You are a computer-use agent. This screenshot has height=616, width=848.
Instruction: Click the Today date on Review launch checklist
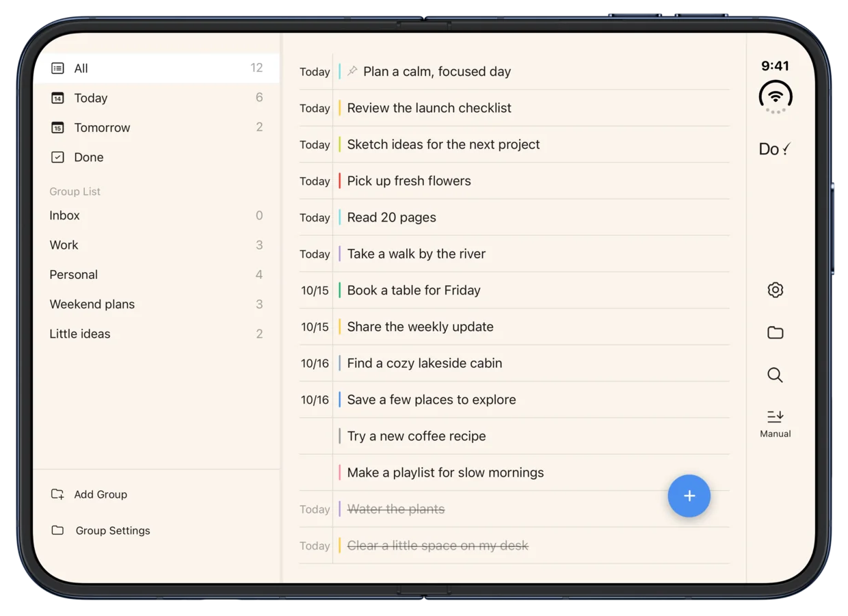click(x=315, y=108)
